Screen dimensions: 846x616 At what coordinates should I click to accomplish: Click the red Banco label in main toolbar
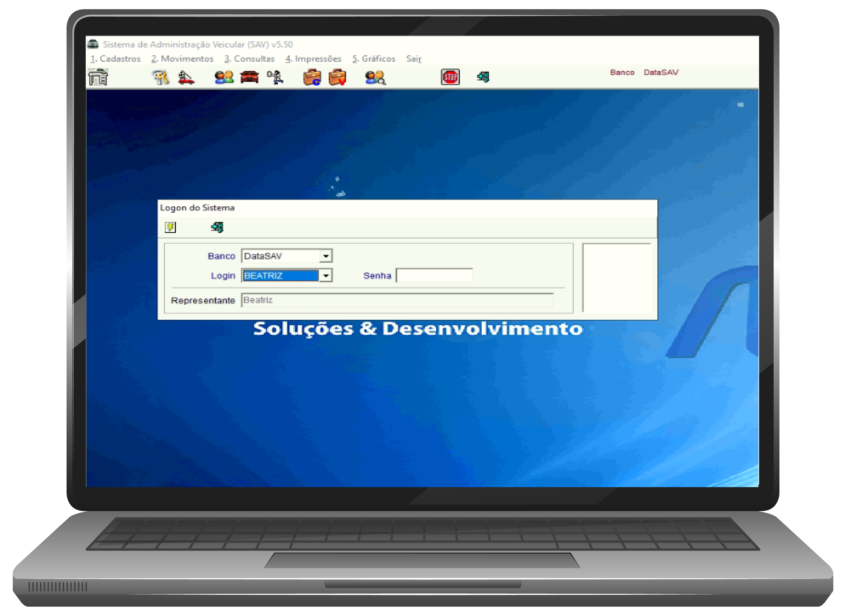click(622, 72)
